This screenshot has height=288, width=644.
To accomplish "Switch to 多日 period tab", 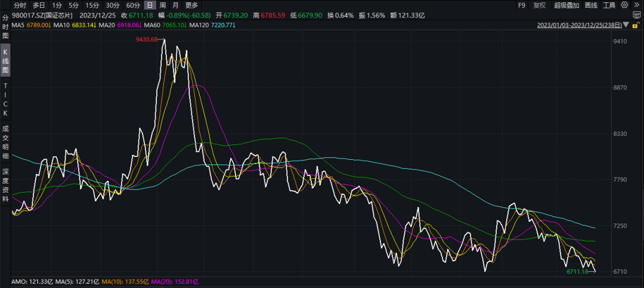I will coord(39,5).
